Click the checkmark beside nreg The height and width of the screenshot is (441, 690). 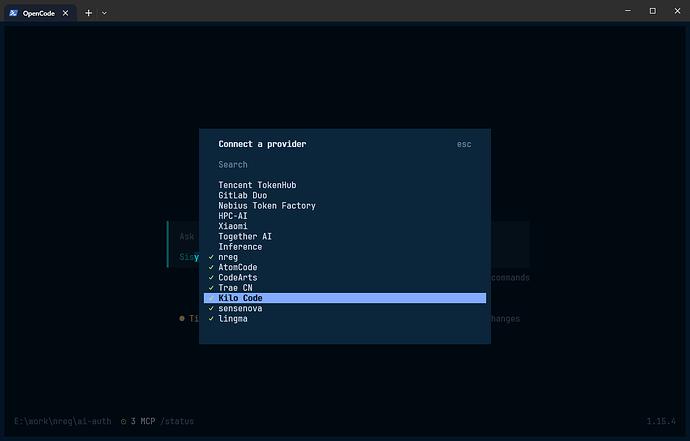click(211, 257)
